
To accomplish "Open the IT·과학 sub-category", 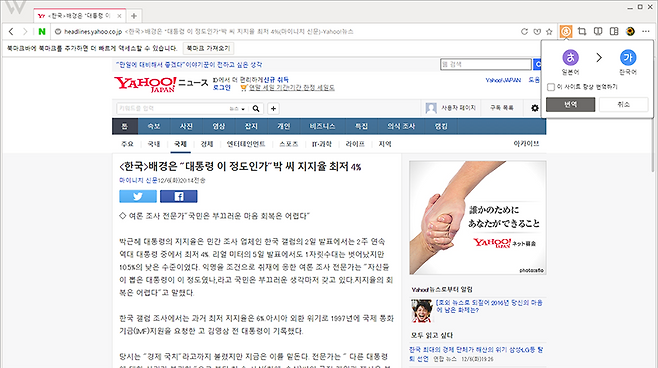I will pyautogui.click(x=322, y=144).
